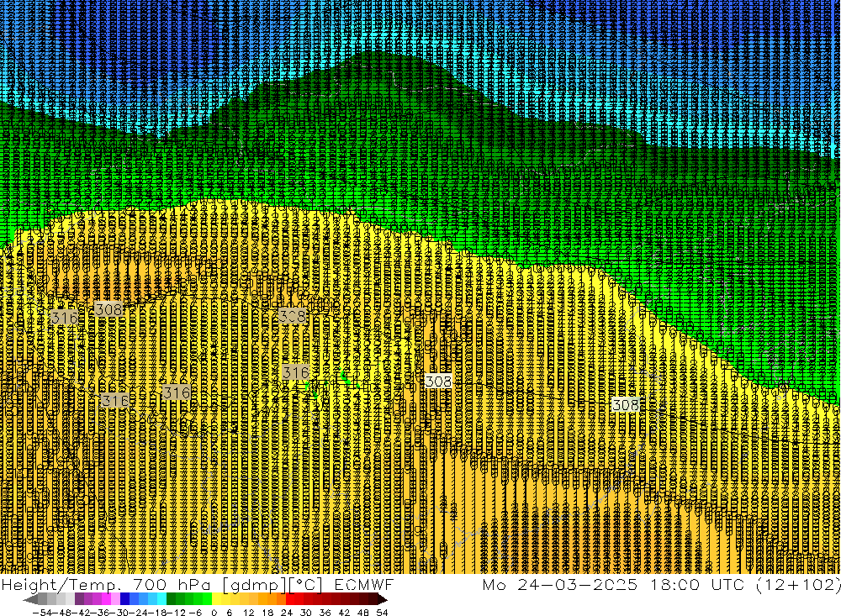
Task: Select the dark blue swatch in the legend
Action: (124, 599)
